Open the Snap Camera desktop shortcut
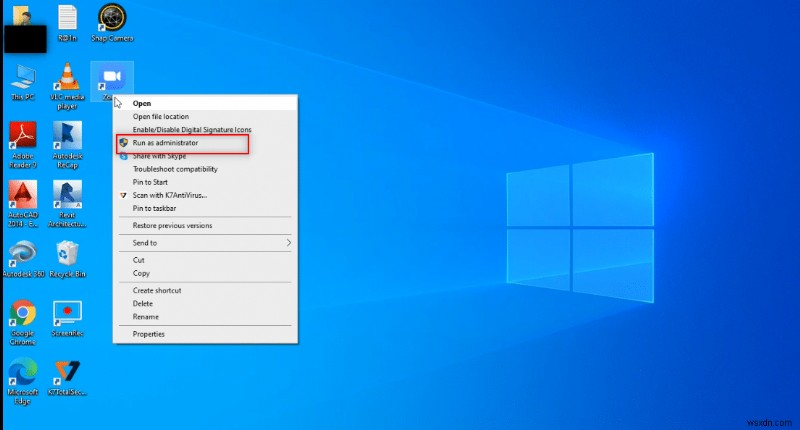 (112, 23)
